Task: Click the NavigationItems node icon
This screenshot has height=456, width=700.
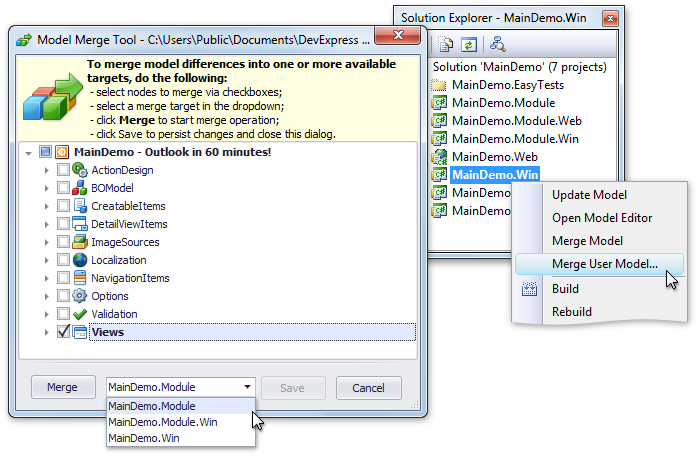Action: 79,278
